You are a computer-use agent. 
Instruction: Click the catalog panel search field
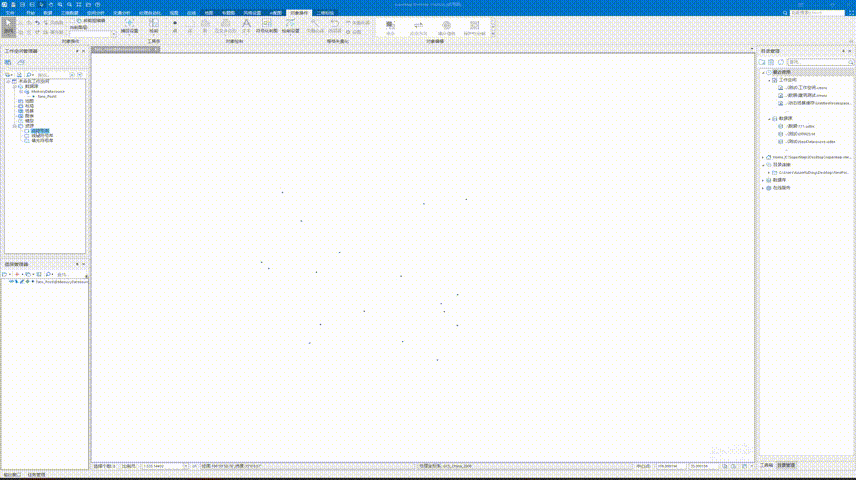coord(820,62)
